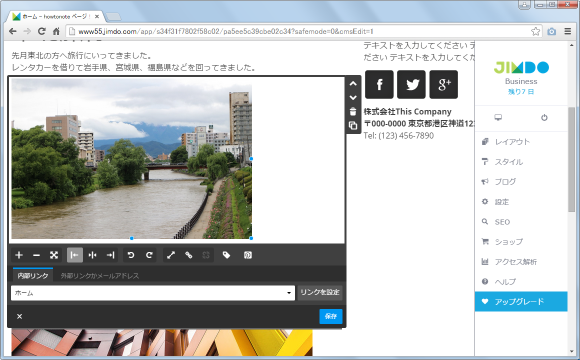Click the リンクを設定 button
Viewport: 580px width, 360px height.
[x=320, y=292]
